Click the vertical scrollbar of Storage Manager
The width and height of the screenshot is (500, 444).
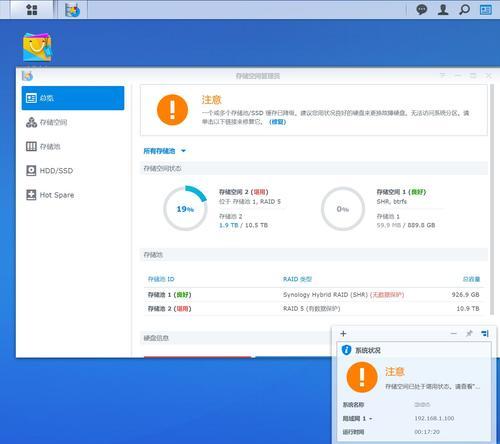coord(492,199)
